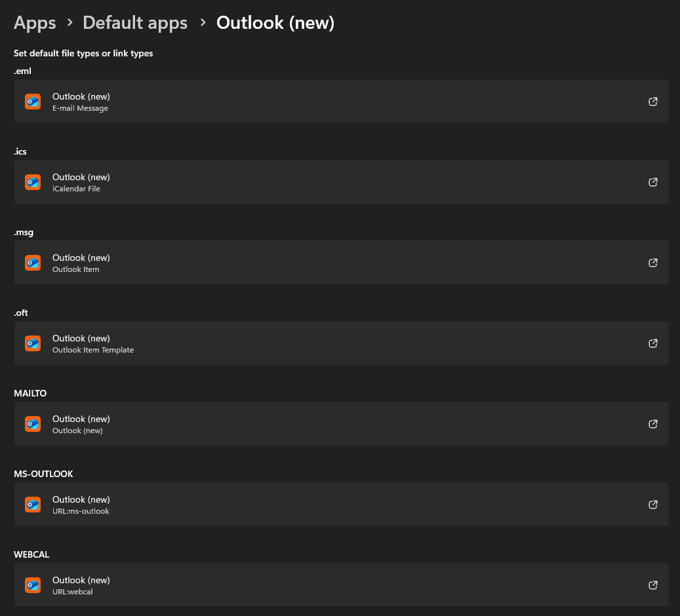The image size is (680, 616).
Task: Open external-link icon for .msg row
Action: pos(652,263)
